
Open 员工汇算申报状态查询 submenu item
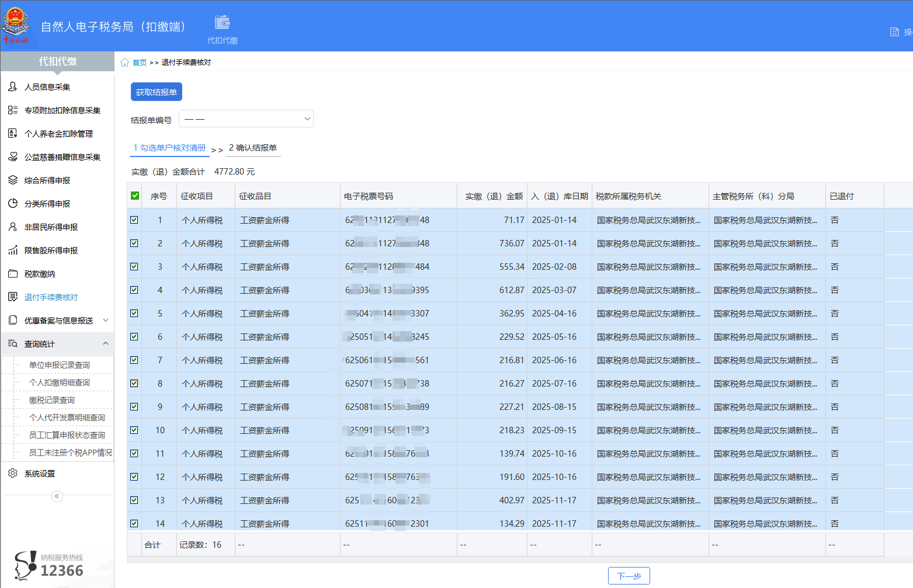point(67,435)
